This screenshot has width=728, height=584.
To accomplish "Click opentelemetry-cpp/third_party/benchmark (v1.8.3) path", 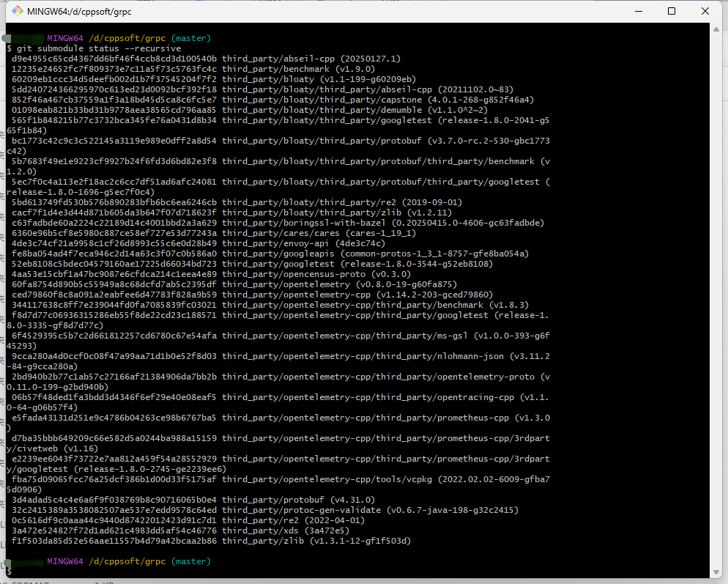I will tap(352, 304).
